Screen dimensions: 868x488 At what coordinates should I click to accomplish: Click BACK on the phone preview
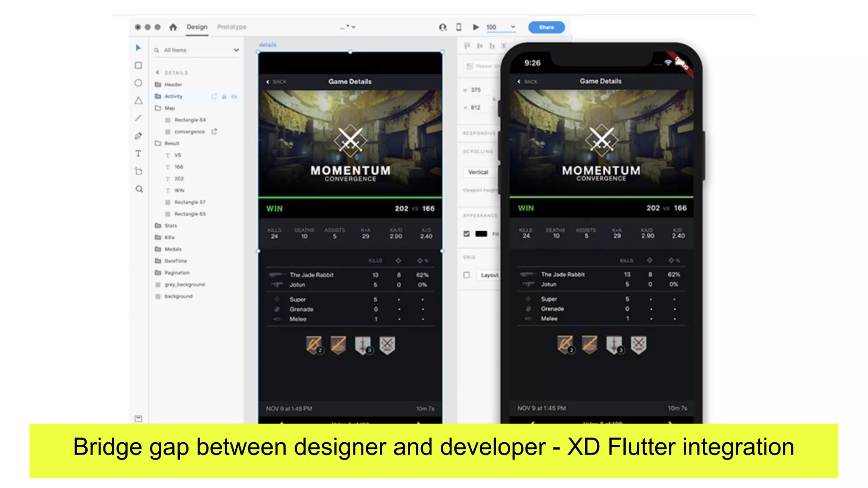(528, 81)
